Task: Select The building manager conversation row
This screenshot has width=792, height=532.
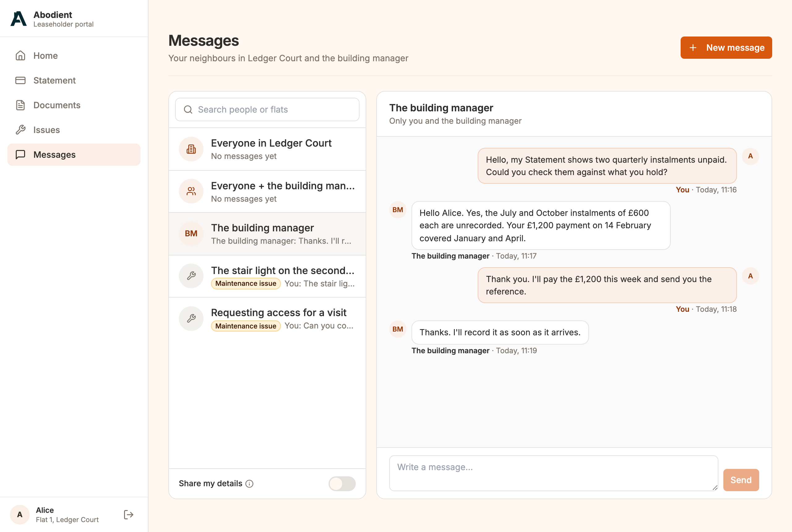Action: coord(267,234)
